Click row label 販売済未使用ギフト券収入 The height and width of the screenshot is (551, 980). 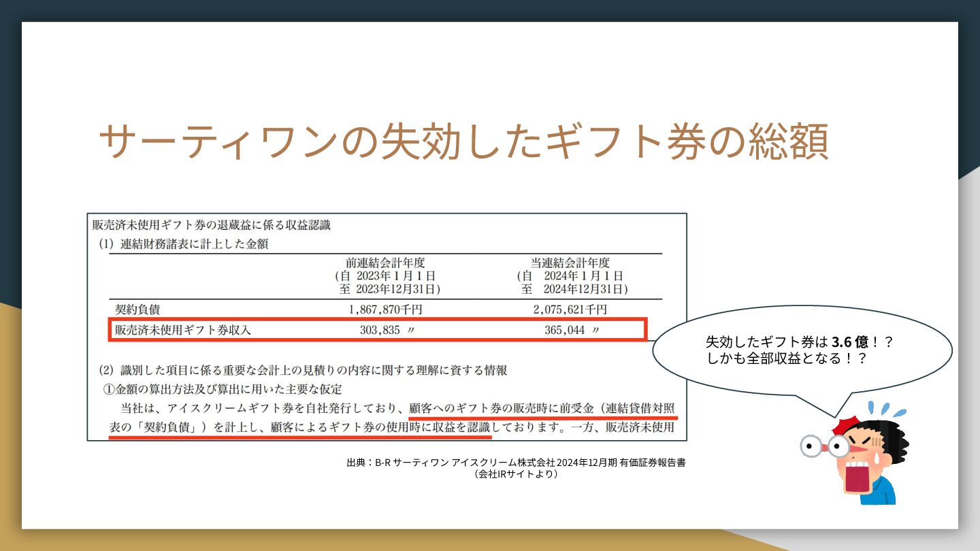183,330
